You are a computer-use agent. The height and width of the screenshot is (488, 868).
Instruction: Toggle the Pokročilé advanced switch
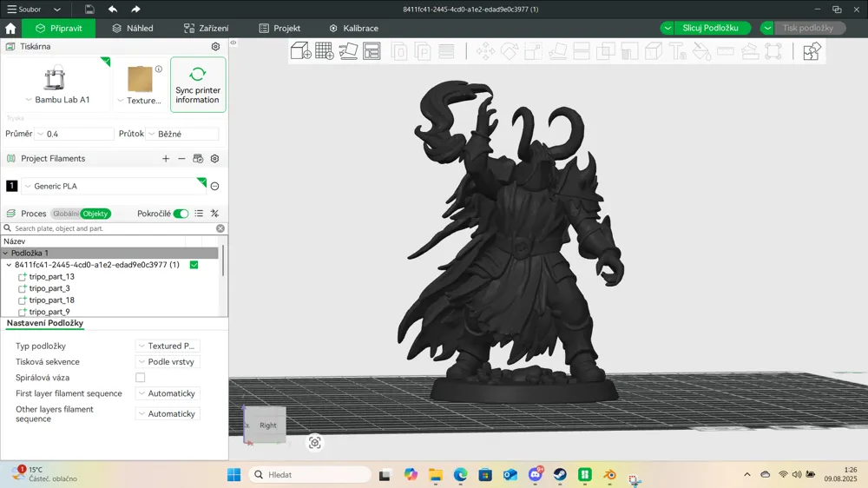click(x=181, y=214)
